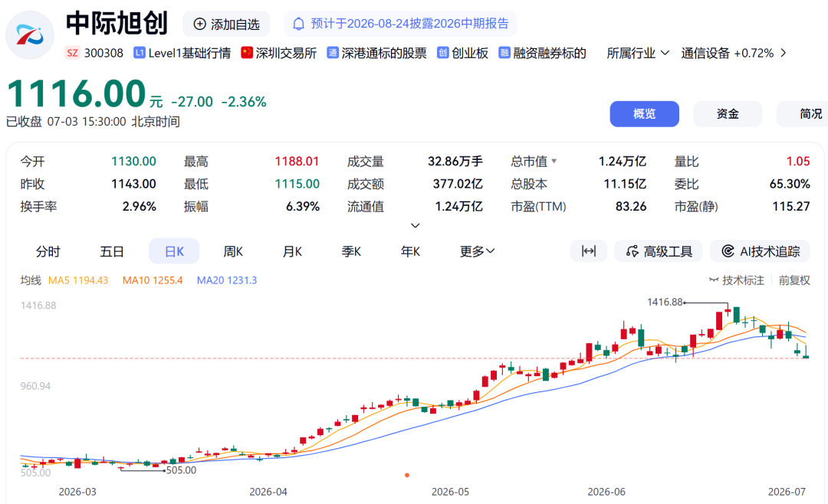Expand more quote data chevron
The image size is (828, 504).
tap(416, 225)
